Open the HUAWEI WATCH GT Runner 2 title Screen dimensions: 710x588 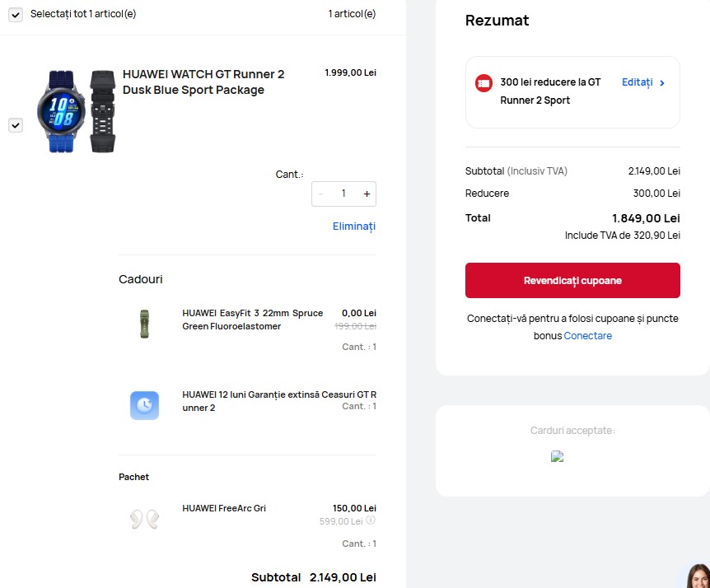203,82
